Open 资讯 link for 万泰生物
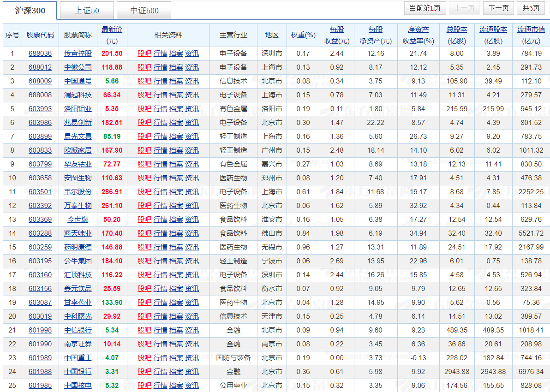Image resolution: width=550 pixels, height=392 pixels. click(x=192, y=206)
